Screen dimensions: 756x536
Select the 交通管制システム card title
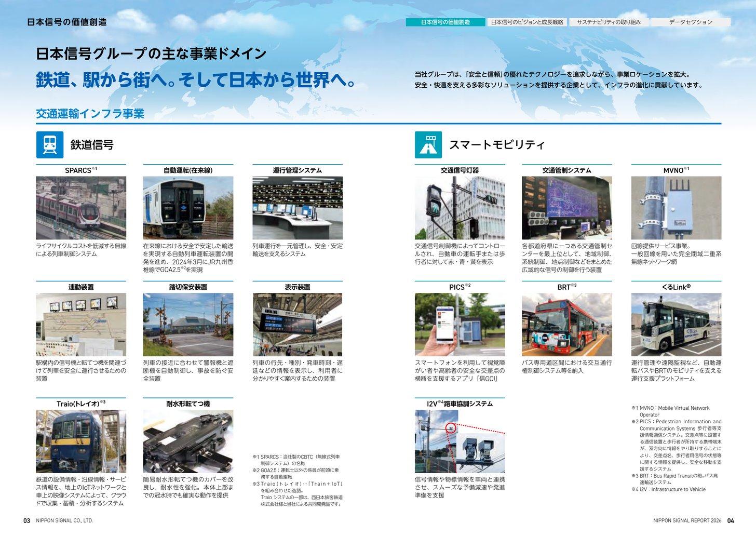[x=567, y=170]
